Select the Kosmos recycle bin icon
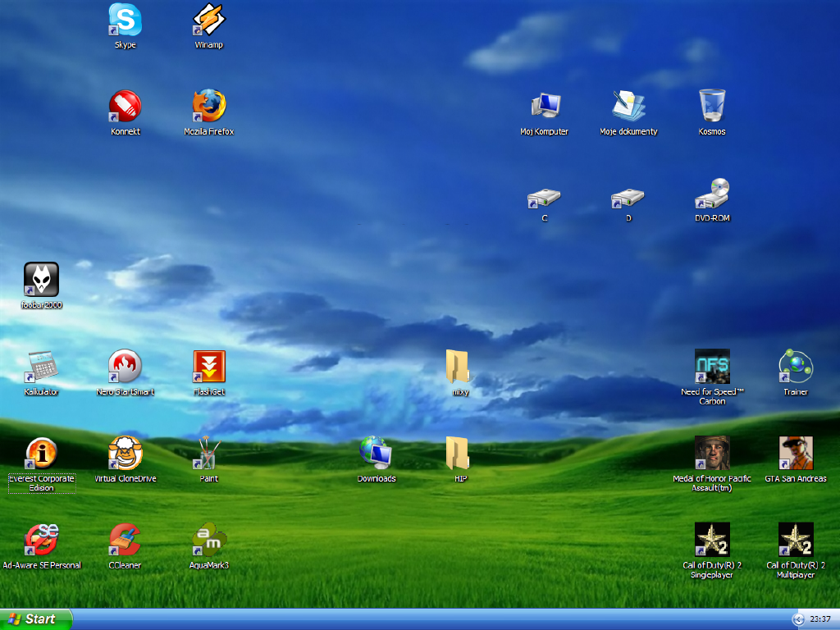The image size is (840, 630). [712, 107]
